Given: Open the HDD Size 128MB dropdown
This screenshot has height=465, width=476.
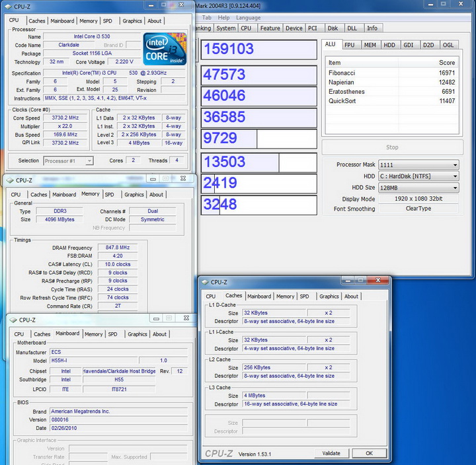Looking at the screenshot, I should click(x=418, y=188).
